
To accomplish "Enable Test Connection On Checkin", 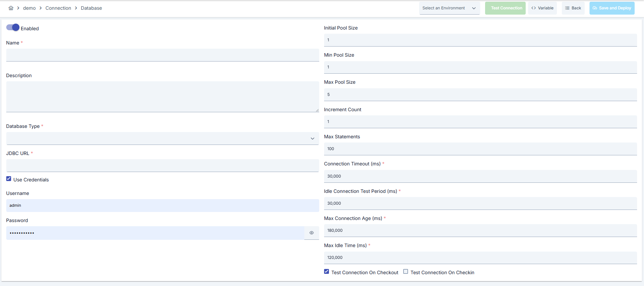I will [x=406, y=271].
